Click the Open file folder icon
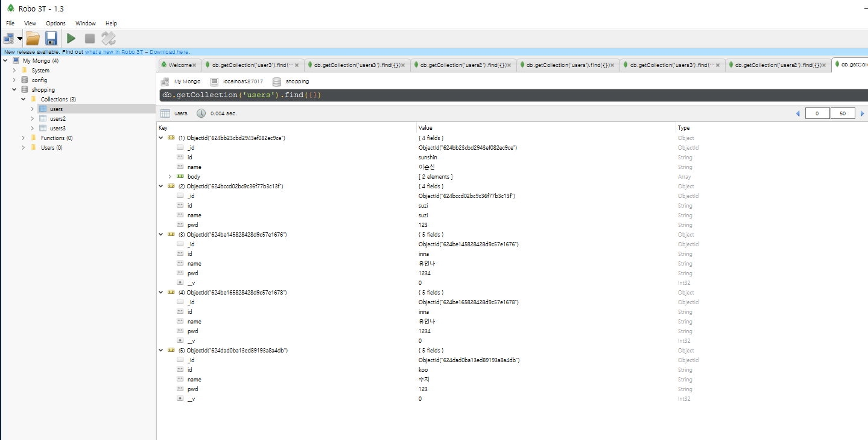This screenshot has height=440, width=868. [x=33, y=39]
